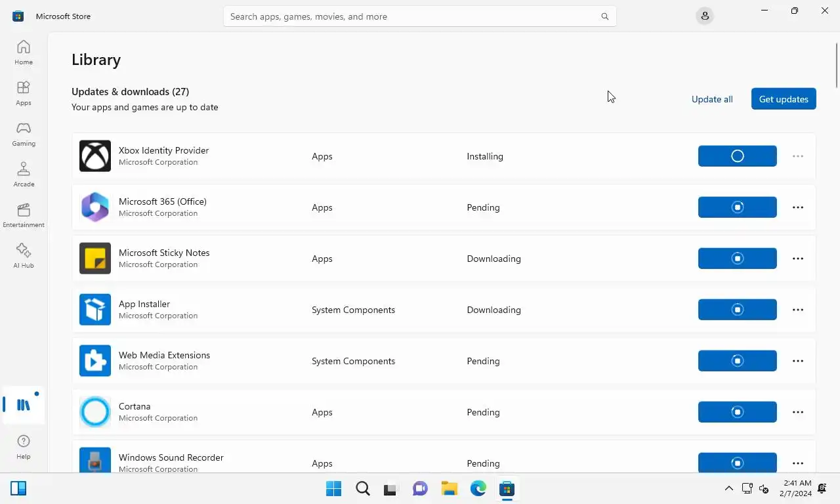Select the Windows Sound Recorder title

tap(171, 457)
